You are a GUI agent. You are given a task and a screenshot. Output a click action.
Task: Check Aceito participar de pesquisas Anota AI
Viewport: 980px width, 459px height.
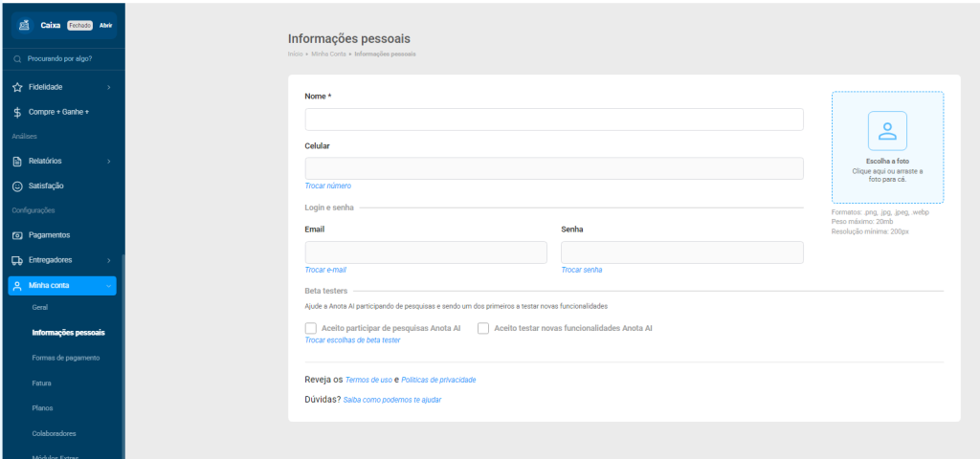point(311,328)
